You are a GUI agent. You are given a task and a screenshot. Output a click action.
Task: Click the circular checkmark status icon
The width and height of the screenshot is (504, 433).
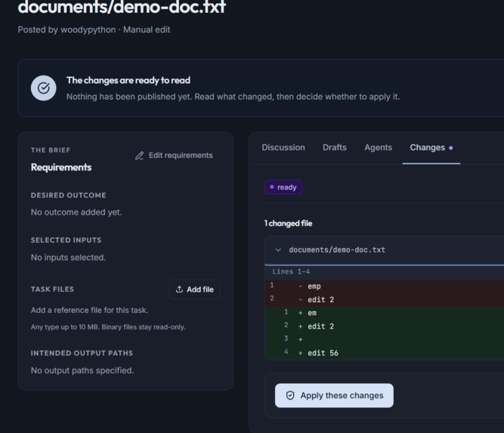coord(43,88)
